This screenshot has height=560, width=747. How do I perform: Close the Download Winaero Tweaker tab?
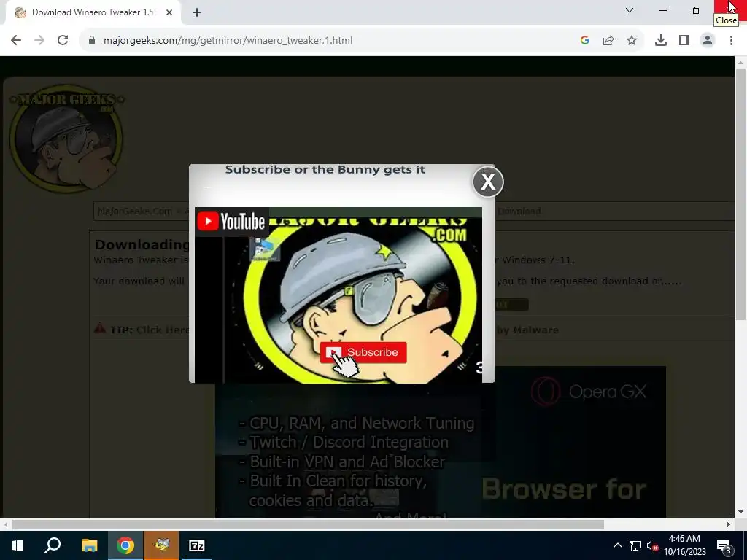pos(169,12)
